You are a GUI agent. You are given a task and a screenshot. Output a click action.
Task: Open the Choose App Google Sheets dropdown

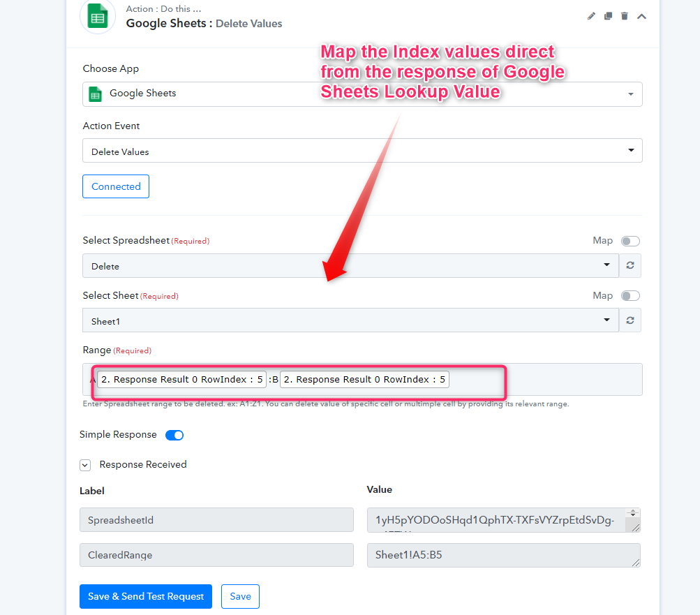coord(362,94)
